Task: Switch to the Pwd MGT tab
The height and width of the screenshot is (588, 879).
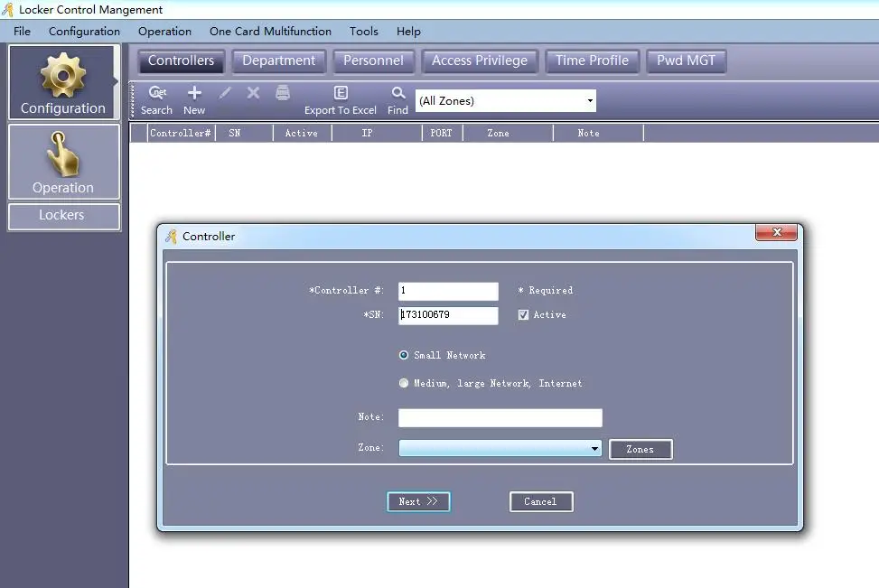Action: tap(687, 61)
